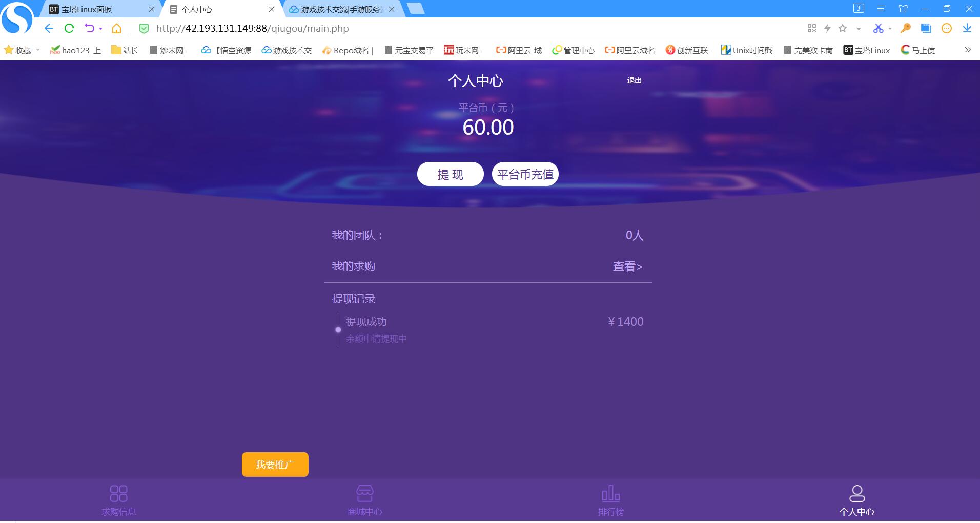980x523 pixels.
Task: Select the 个人中心 profile icon in the bottom bar
Action: click(x=856, y=494)
